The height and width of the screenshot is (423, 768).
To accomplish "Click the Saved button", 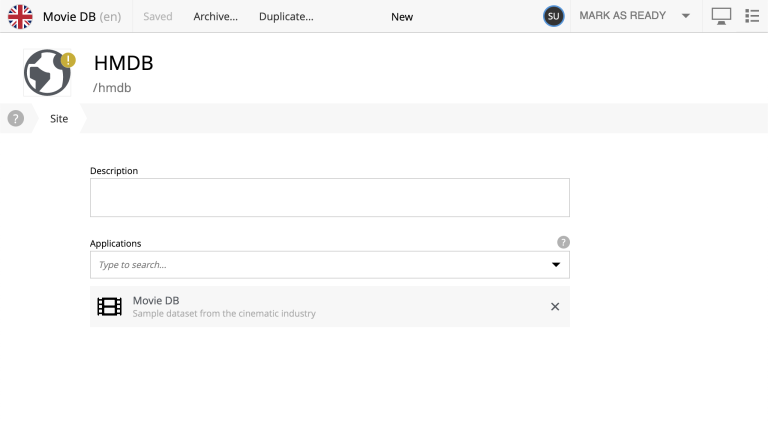I will pos(158,17).
